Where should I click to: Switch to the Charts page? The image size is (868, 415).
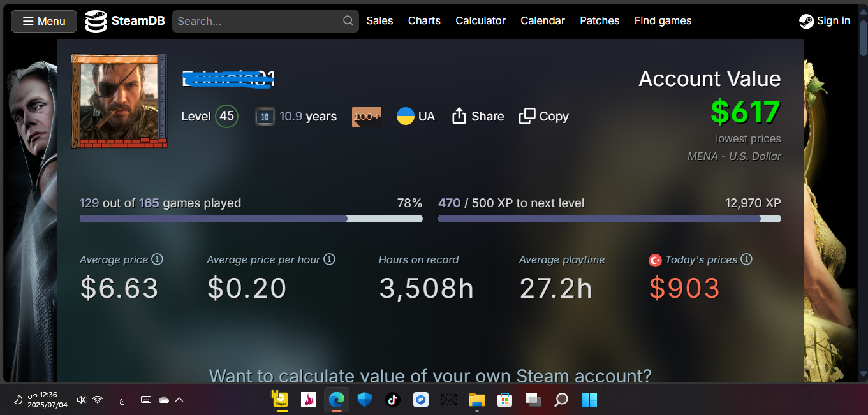[x=423, y=20]
